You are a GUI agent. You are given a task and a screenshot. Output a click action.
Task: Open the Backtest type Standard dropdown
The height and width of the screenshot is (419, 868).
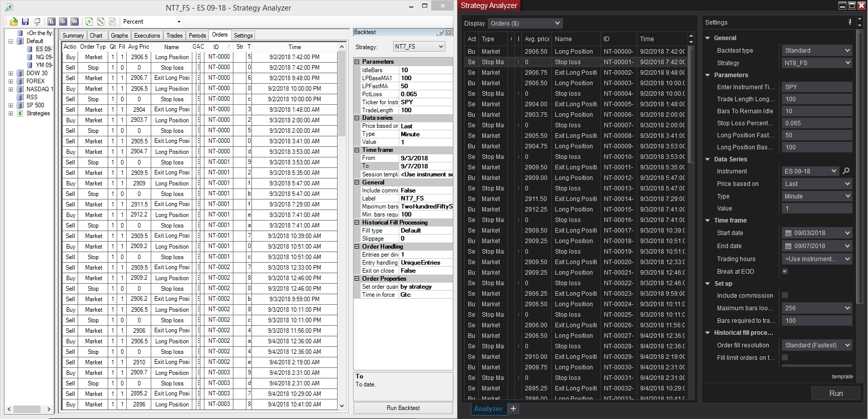point(817,51)
